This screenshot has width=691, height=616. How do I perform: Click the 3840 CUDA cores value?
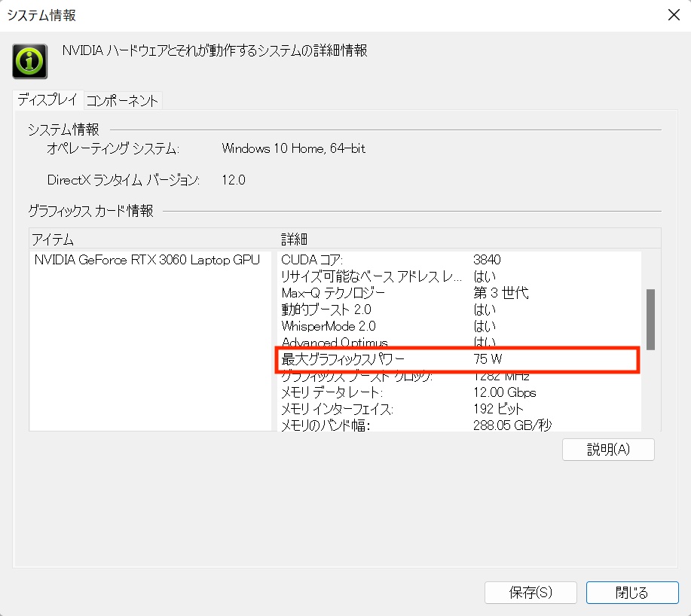click(487, 259)
